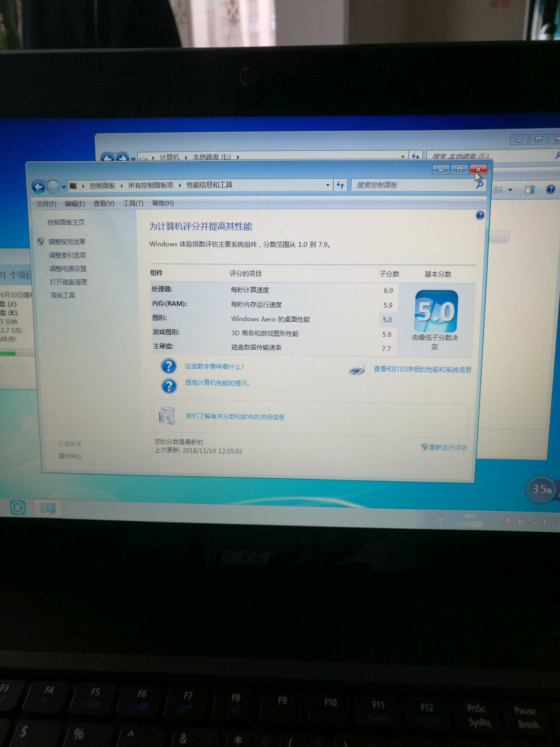Viewport: 560px width, 747px height.
Task: Open 调整索引选项 in the sidebar
Action: 68,255
